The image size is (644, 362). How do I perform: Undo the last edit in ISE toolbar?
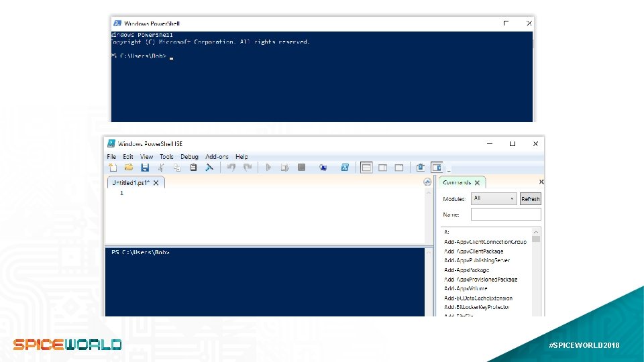click(231, 168)
